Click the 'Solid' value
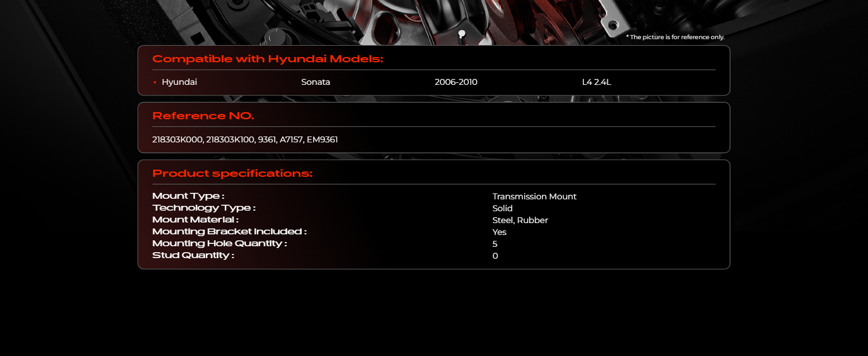 tap(502, 208)
